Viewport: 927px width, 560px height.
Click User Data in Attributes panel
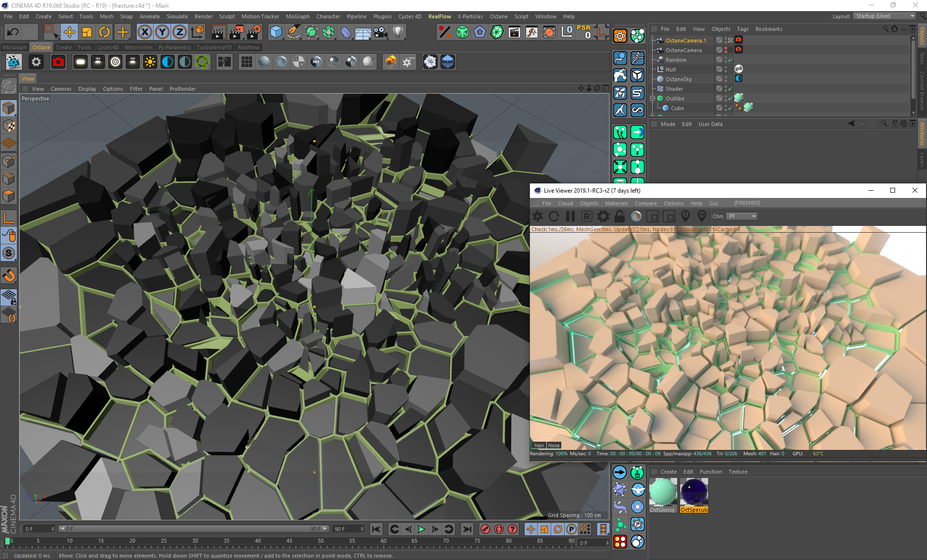click(710, 124)
